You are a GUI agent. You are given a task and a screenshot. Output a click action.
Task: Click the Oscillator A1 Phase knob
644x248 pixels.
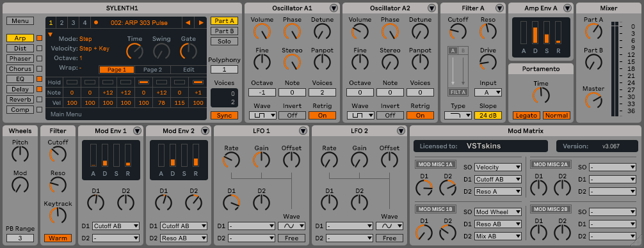pyautogui.click(x=292, y=31)
